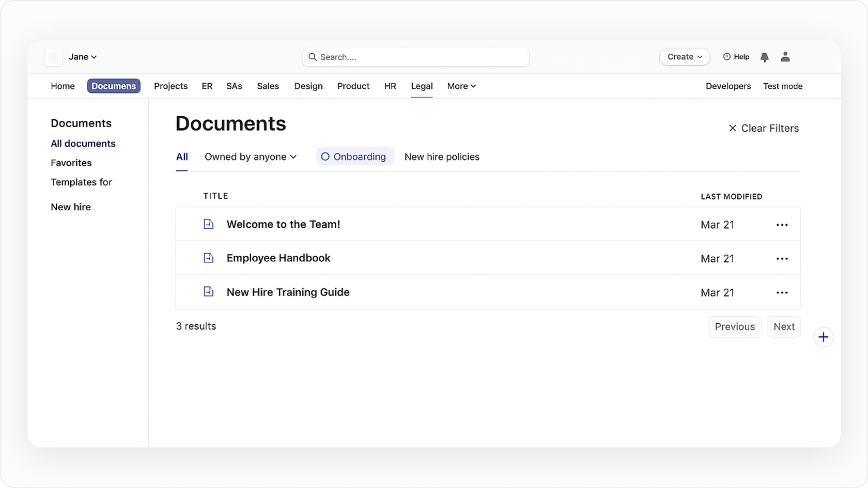Open the More menu in the navigation bar
The height and width of the screenshot is (488, 868).
461,86
